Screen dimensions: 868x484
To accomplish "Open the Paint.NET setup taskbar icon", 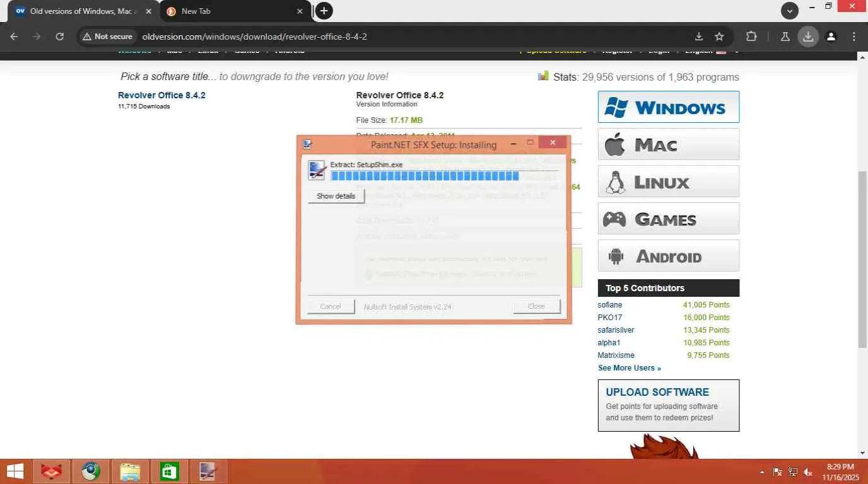I will 208,471.
